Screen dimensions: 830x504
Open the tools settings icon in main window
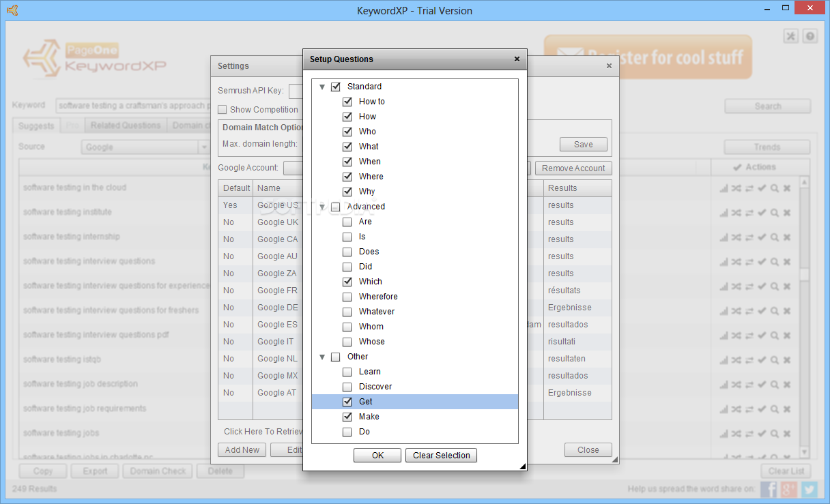click(791, 37)
